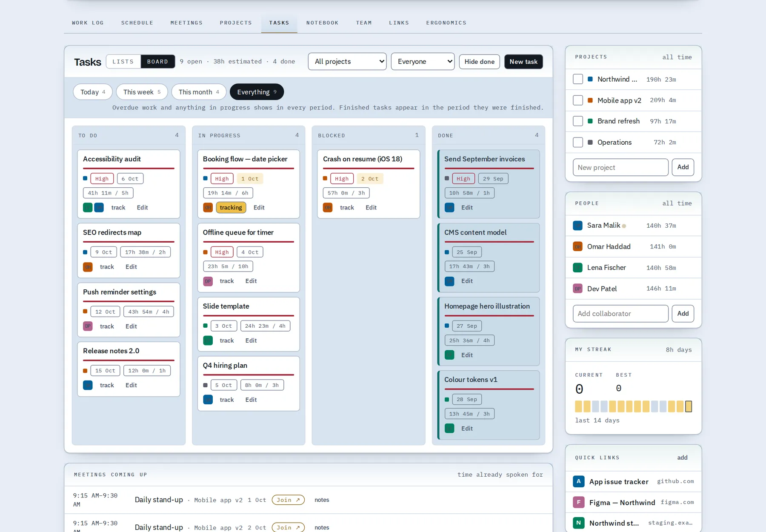
Task: Click assignee avatar on Booking flow card
Action: coord(208,208)
